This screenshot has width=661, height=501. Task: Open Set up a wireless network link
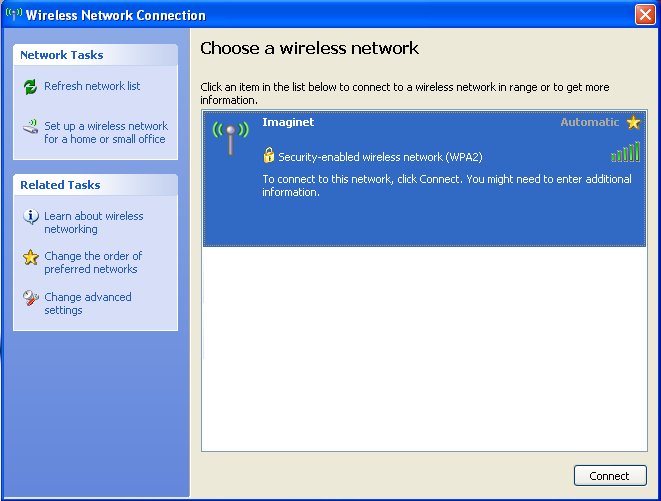click(x=106, y=132)
